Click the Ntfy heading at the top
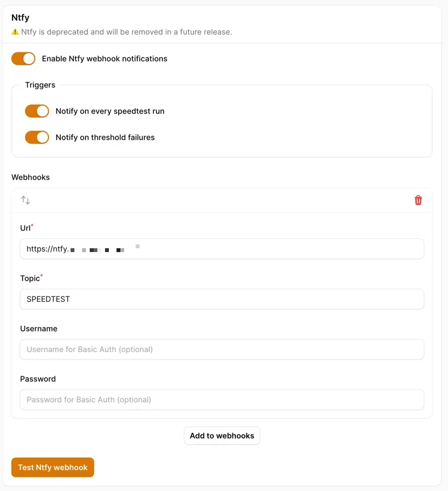 click(x=20, y=17)
